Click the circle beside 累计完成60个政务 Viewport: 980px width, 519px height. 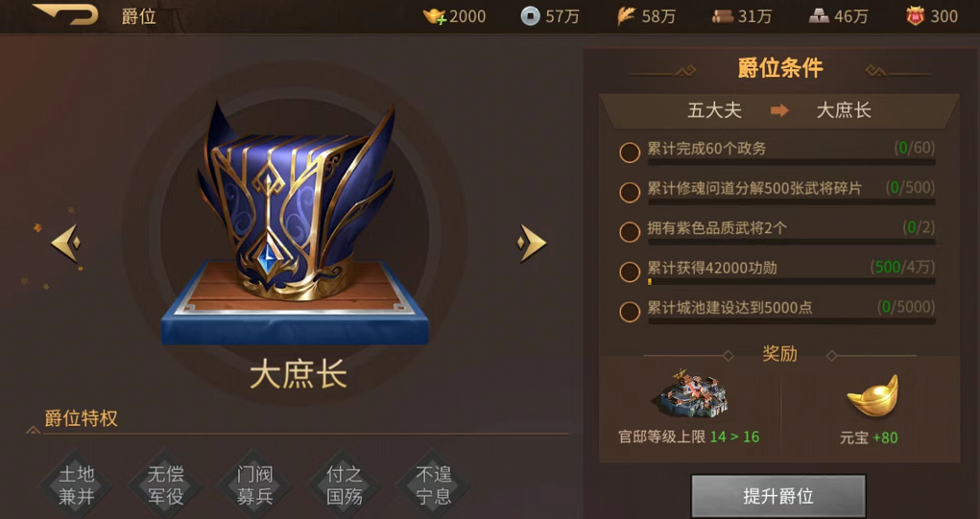click(630, 153)
